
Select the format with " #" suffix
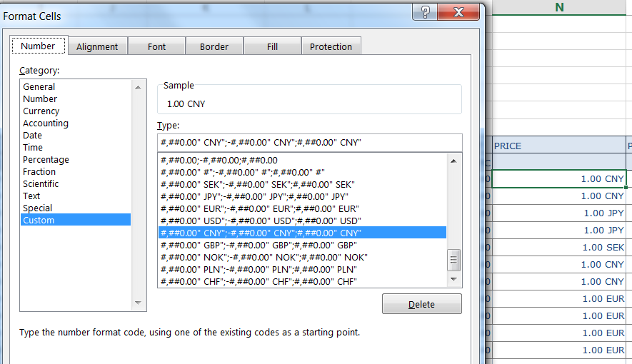pos(302,172)
